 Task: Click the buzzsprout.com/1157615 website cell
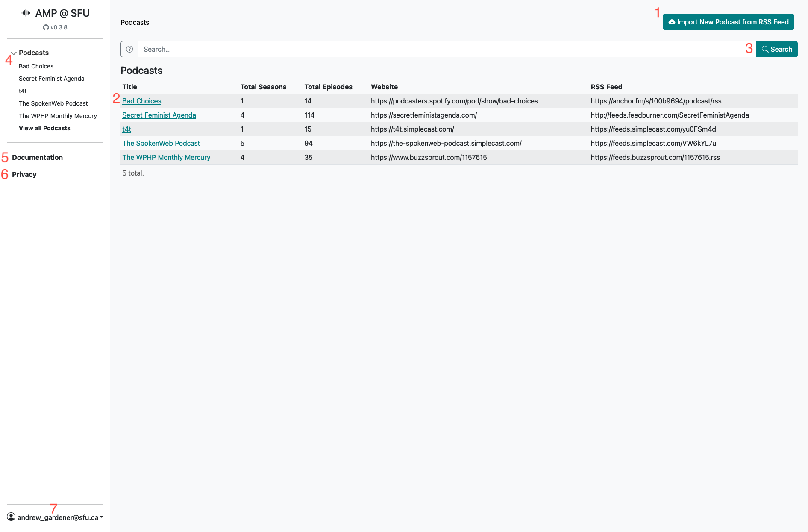coord(429,157)
